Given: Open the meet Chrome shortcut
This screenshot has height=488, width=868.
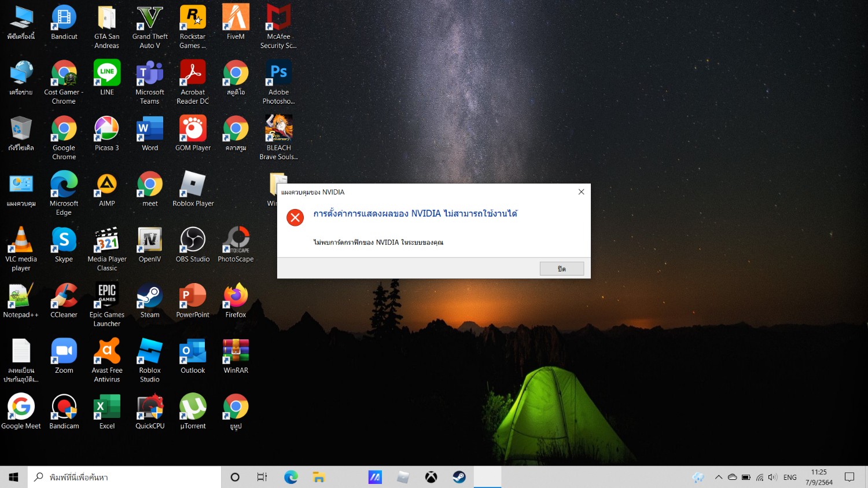Looking at the screenshot, I should pos(150,189).
